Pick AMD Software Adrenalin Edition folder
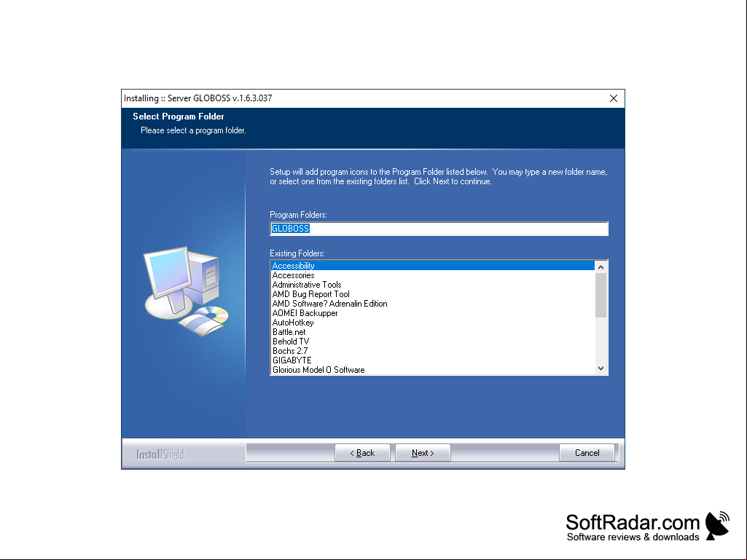Screen dimensions: 747x560 coord(433,304)
